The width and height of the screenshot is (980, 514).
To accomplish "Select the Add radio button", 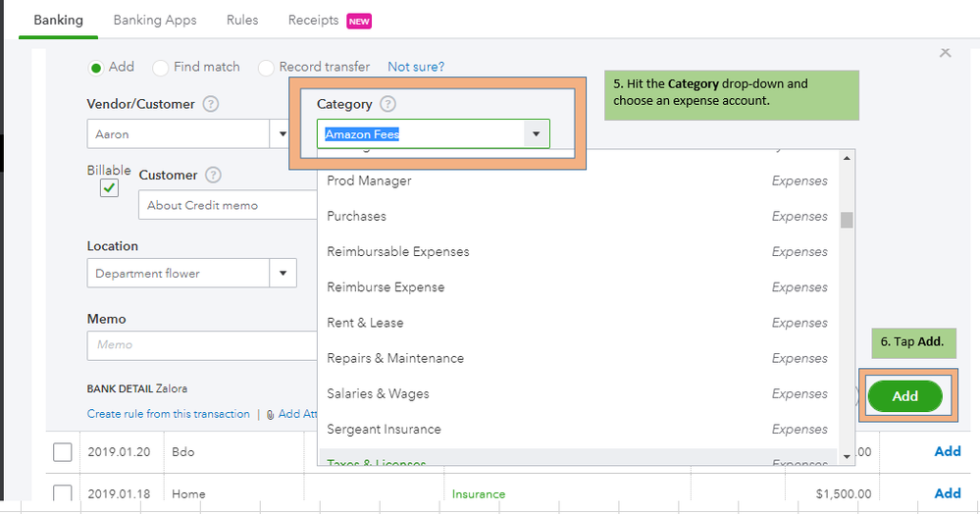I will coord(96,67).
